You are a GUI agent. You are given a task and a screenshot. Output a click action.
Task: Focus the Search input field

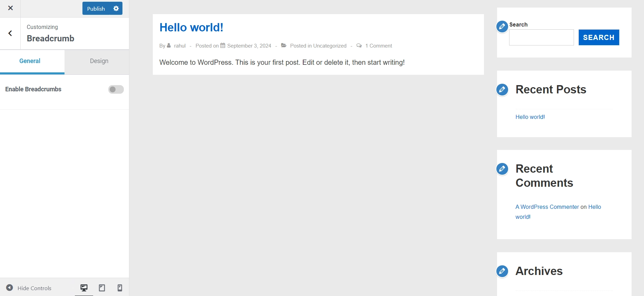pyautogui.click(x=542, y=38)
